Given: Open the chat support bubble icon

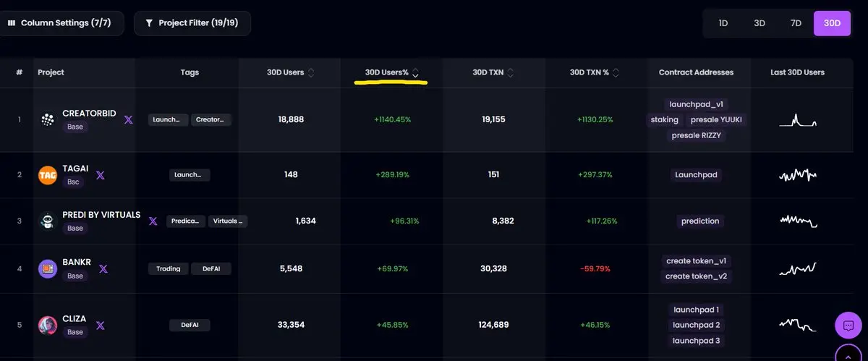Looking at the screenshot, I should (x=848, y=326).
